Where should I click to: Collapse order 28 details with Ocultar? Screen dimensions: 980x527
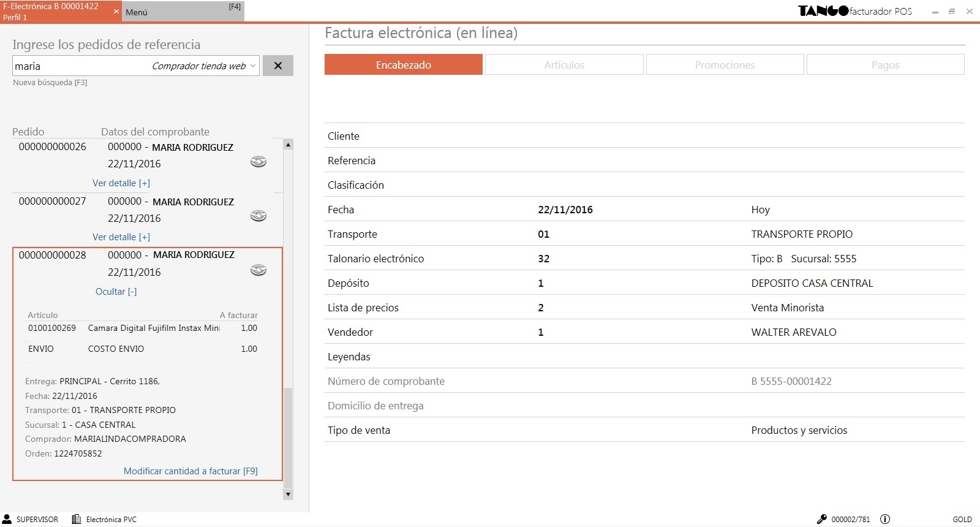(116, 292)
